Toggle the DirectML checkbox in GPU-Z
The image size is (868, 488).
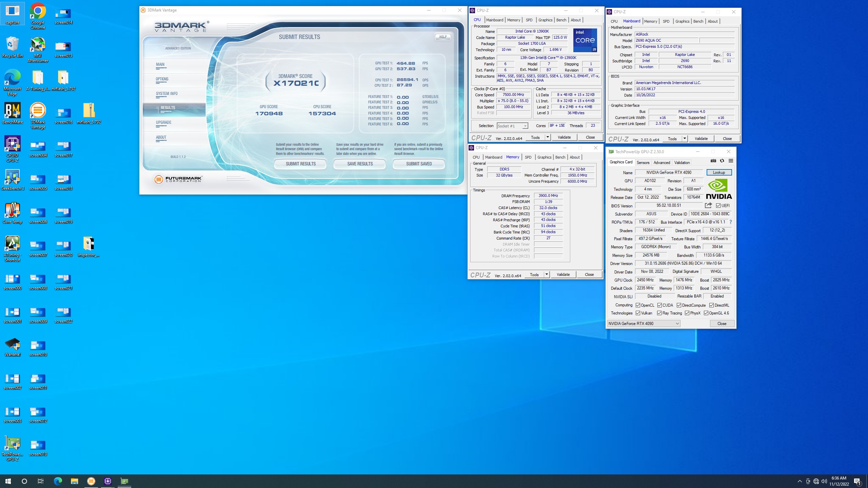pos(711,305)
